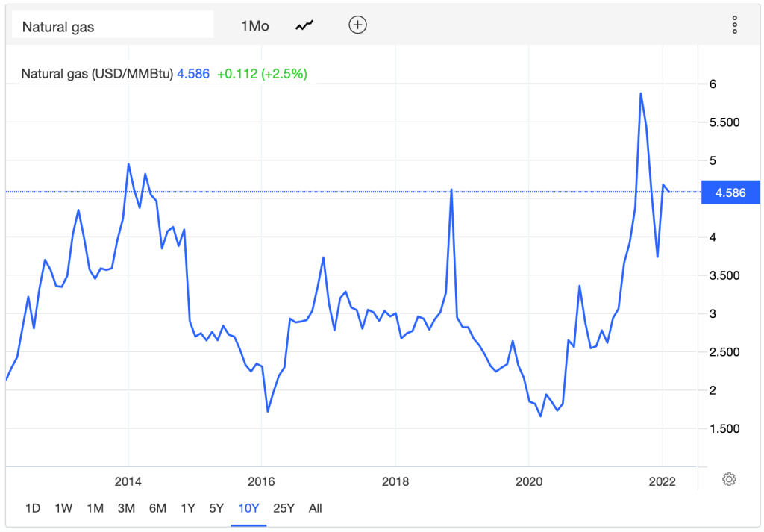The image size is (764, 532).
Task: Select the 1W range button
Action: pyautogui.click(x=63, y=508)
